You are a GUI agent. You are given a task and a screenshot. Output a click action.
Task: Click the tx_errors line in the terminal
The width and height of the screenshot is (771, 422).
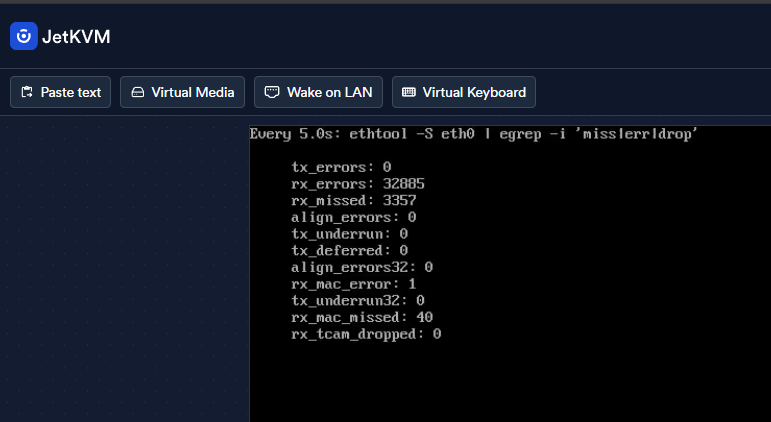pyautogui.click(x=341, y=167)
